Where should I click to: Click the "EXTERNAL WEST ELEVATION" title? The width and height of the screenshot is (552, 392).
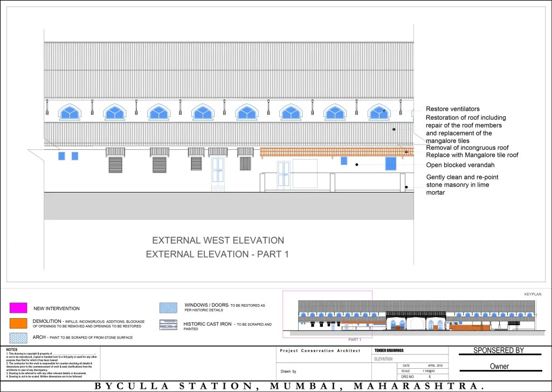click(218, 240)
